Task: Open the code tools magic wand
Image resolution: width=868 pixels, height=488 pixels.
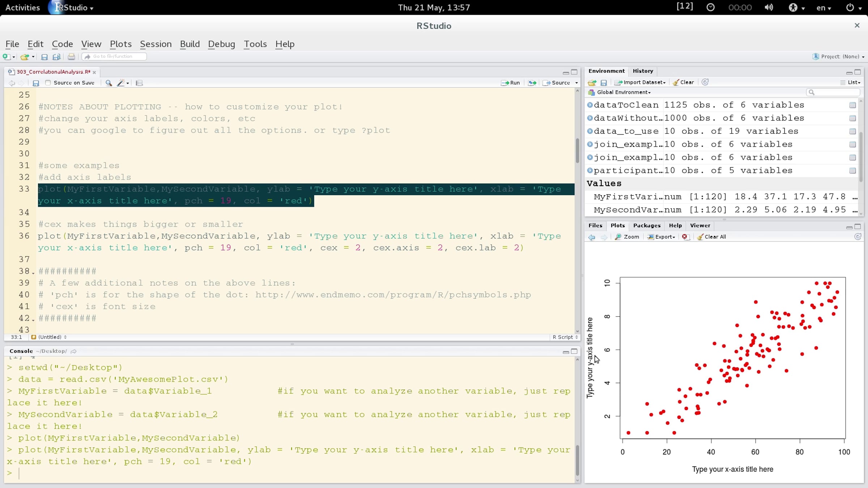Action: tap(121, 83)
